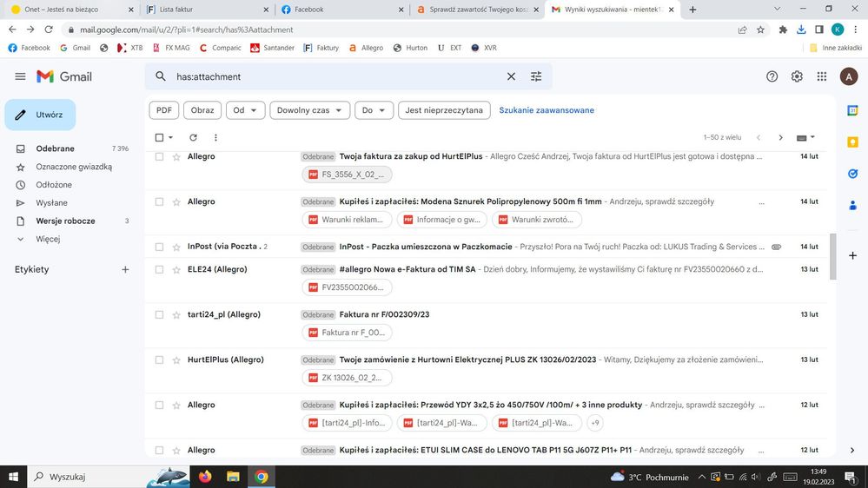Toggle the select-all messages checkbox
The height and width of the screenshot is (488, 868).
(159, 137)
